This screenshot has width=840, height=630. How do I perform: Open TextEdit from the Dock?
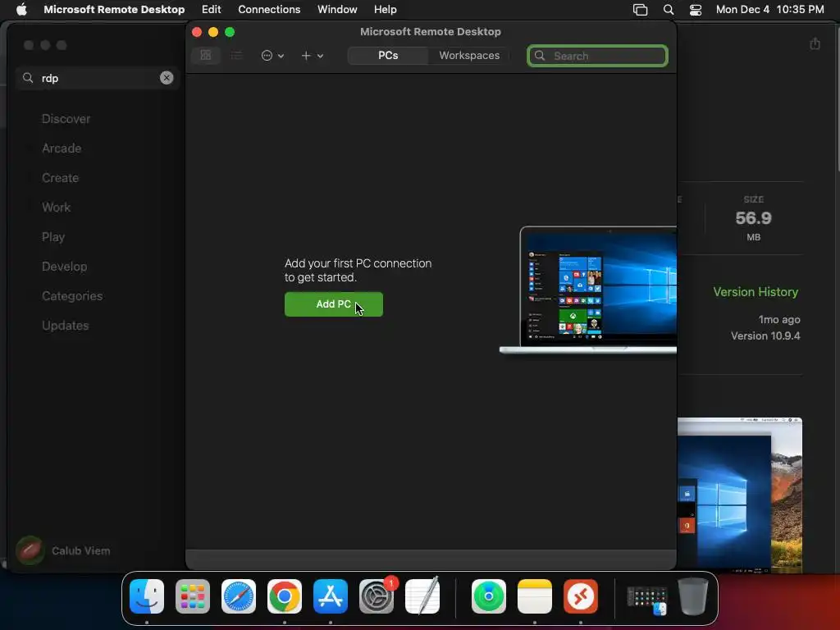pos(422,596)
